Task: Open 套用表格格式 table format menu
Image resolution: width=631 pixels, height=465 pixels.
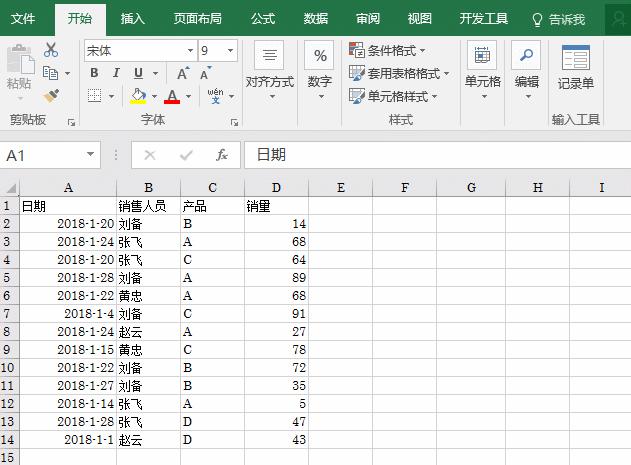Action: coord(399,73)
